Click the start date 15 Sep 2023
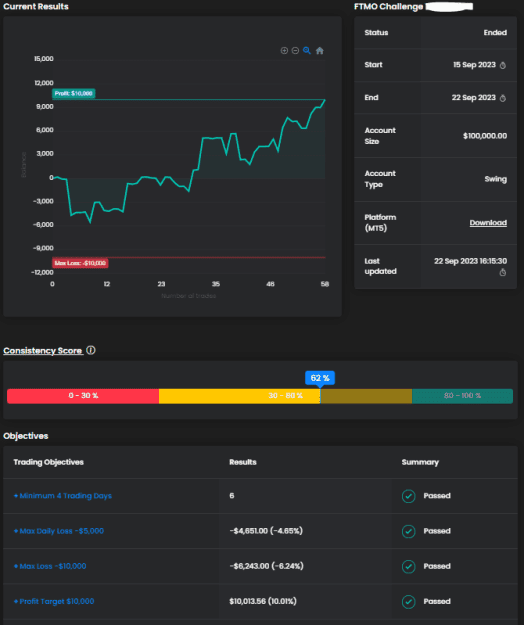 474,65
